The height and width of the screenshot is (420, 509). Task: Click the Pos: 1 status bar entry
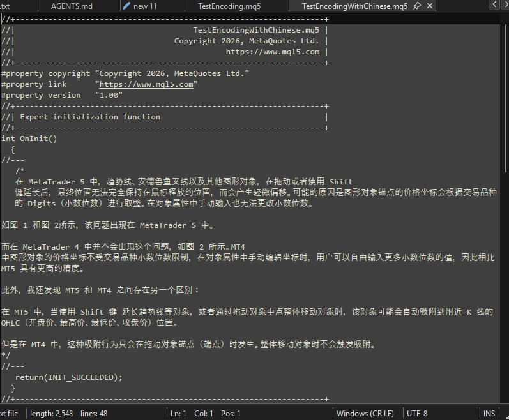tap(231, 414)
